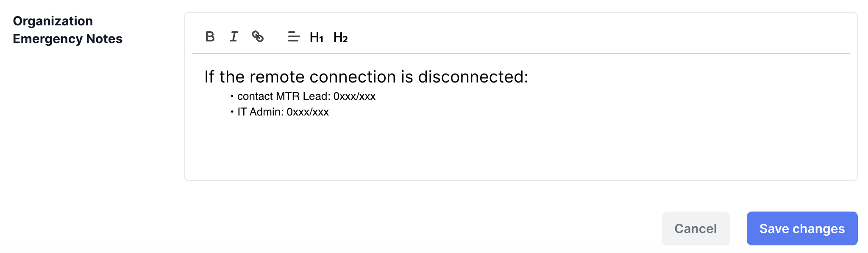Place cursor in the MTR Lead bullet
Image resolution: width=868 pixels, height=253 pixels.
[306, 96]
